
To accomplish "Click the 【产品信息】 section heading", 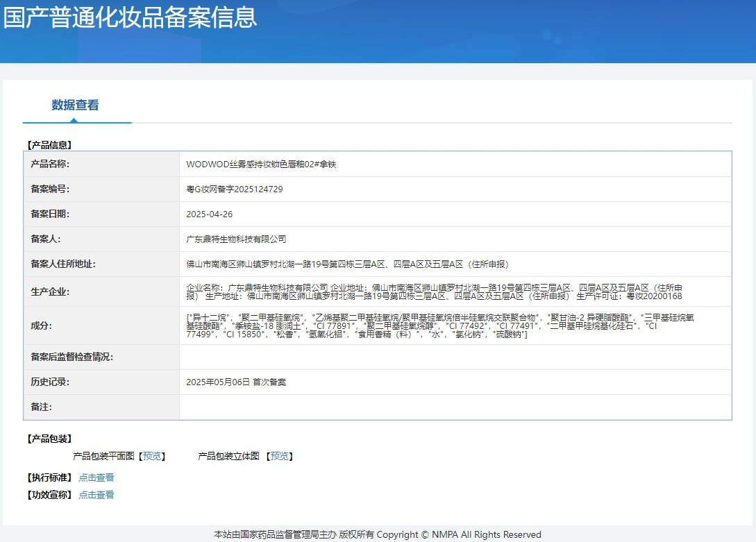I will (49, 145).
